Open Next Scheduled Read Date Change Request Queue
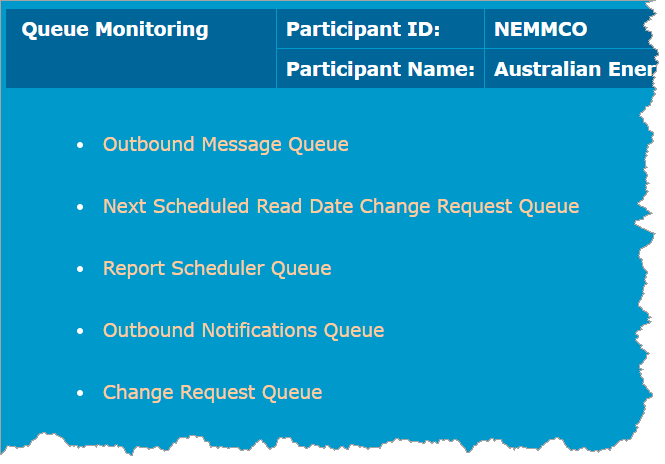Screen dimensions: 665x464 [341, 207]
